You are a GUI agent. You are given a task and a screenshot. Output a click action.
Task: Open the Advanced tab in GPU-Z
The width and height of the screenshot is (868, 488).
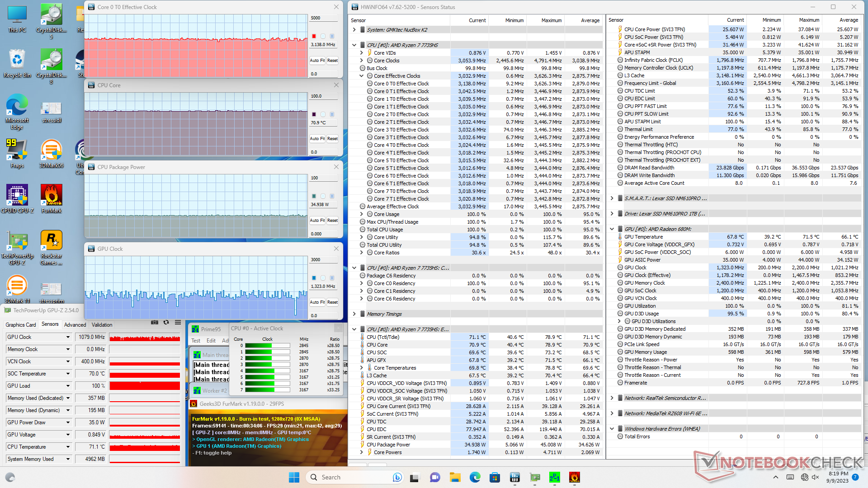(75, 325)
